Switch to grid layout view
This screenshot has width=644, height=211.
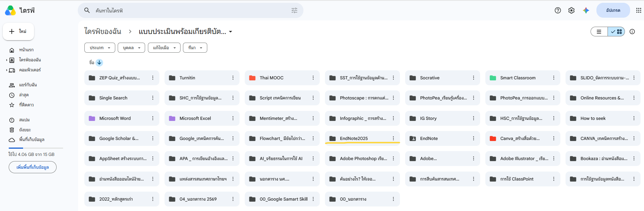616,32
